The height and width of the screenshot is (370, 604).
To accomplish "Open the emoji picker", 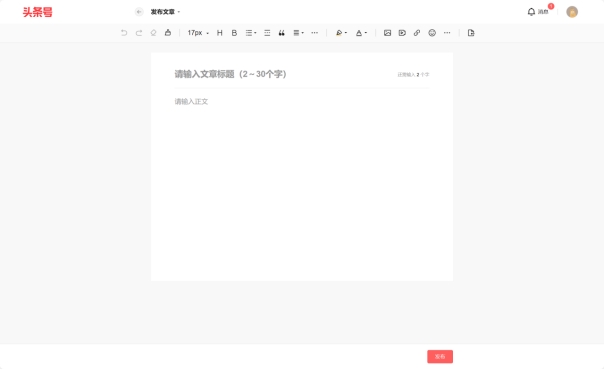I will (432, 33).
